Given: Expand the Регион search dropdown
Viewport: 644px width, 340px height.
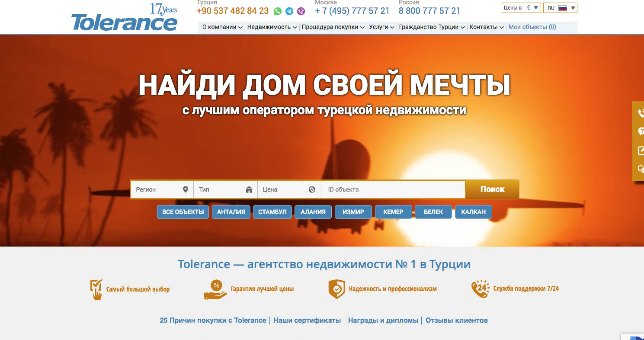Looking at the screenshot, I should pos(162,189).
